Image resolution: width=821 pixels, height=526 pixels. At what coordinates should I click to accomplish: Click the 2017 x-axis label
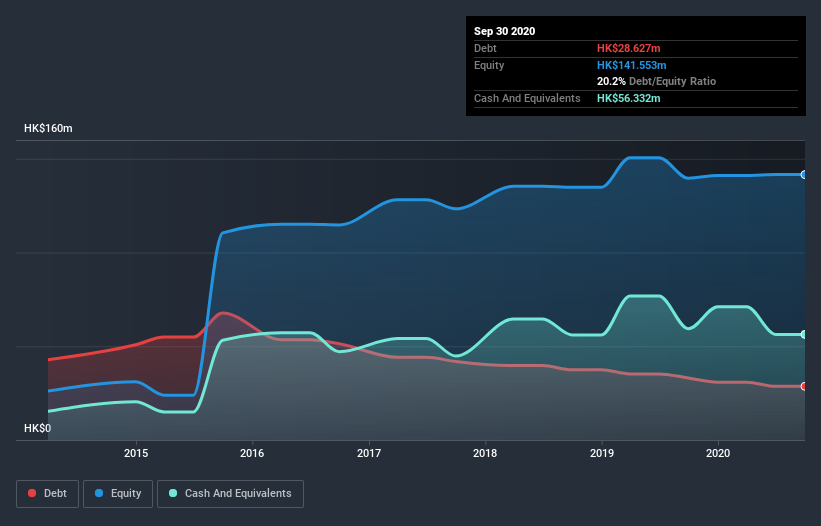click(x=369, y=453)
